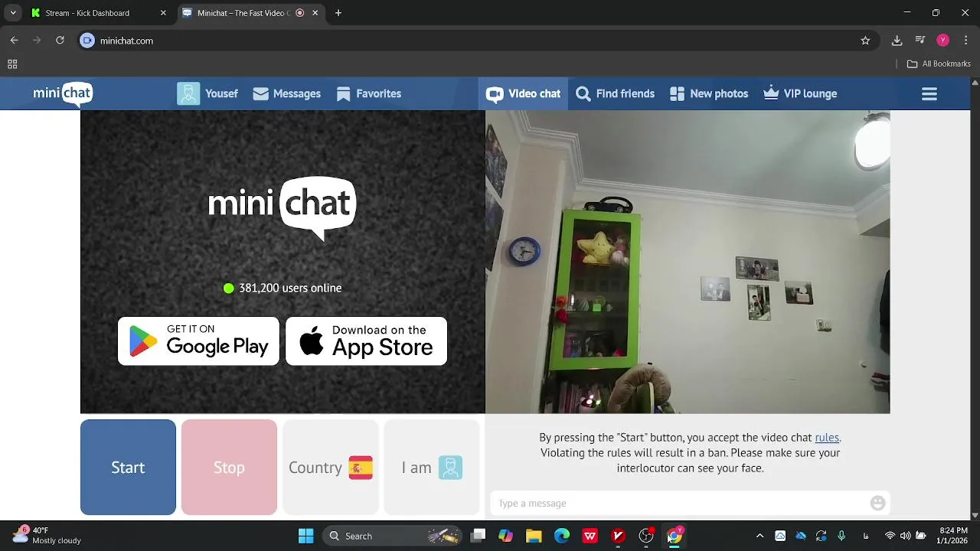Click the Minichat logo
Screen dimensions: 980x551
(63, 93)
